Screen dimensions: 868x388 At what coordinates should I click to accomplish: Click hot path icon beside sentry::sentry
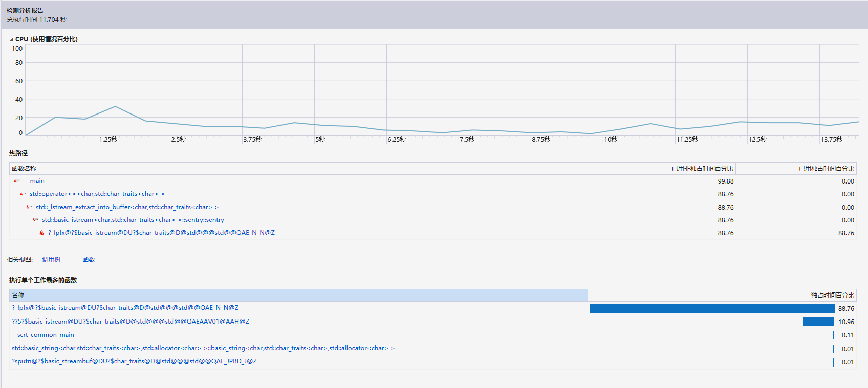point(35,220)
